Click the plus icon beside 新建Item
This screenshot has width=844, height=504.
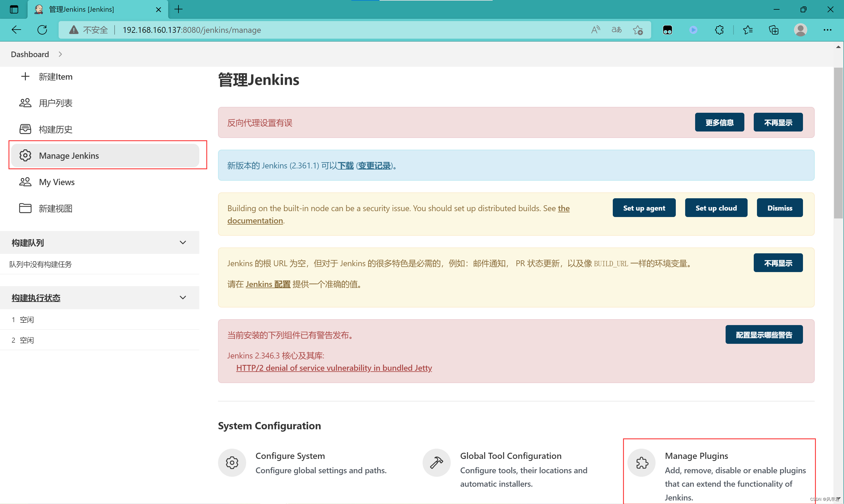click(25, 76)
